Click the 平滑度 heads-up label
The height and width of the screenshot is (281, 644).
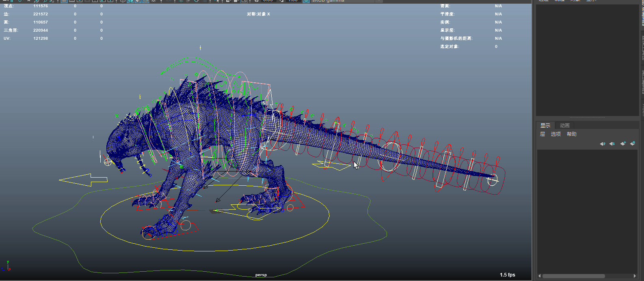pos(447,14)
